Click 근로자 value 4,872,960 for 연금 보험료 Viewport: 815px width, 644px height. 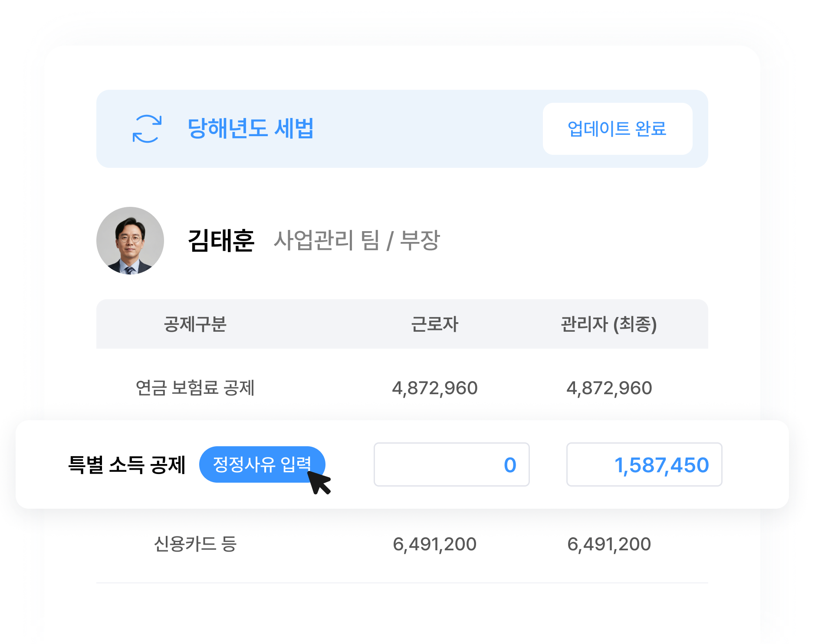434,388
